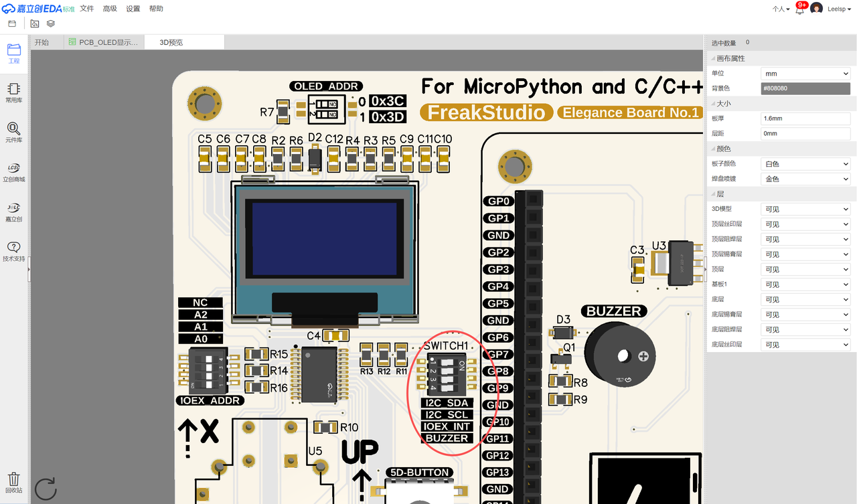The height and width of the screenshot is (504, 857).
Task: Open the 立创商城 LCSC store
Action: tap(14, 172)
